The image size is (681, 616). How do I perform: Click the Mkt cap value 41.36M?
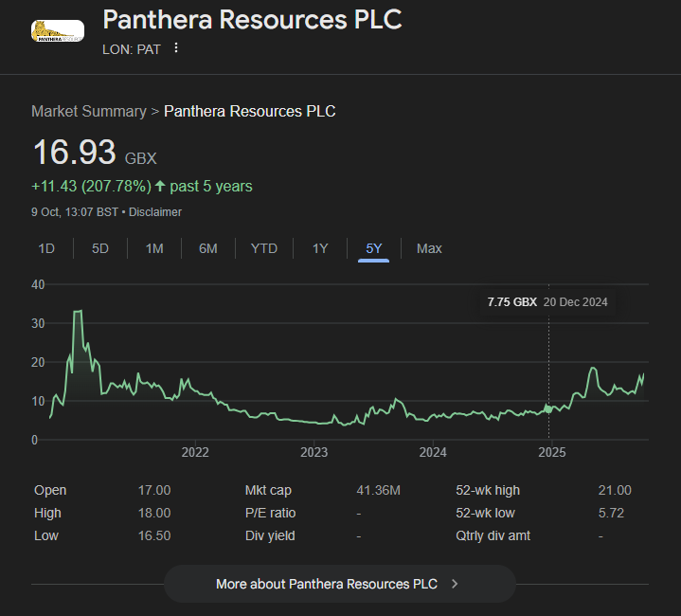(x=378, y=490)
